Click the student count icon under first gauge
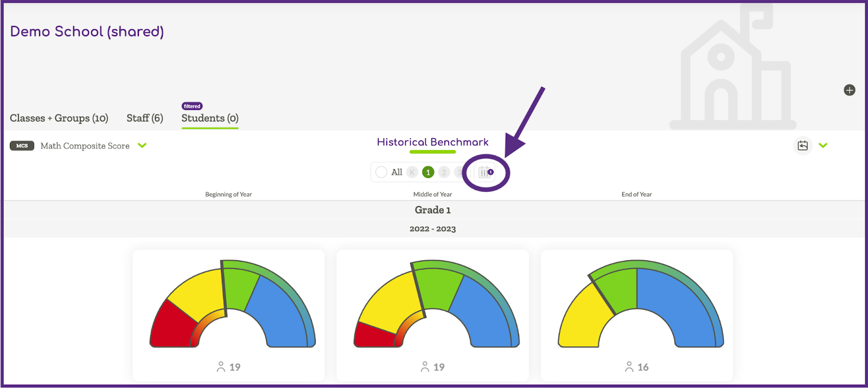The height and width of the screenshot is (388, 868). tap(221, 367)
